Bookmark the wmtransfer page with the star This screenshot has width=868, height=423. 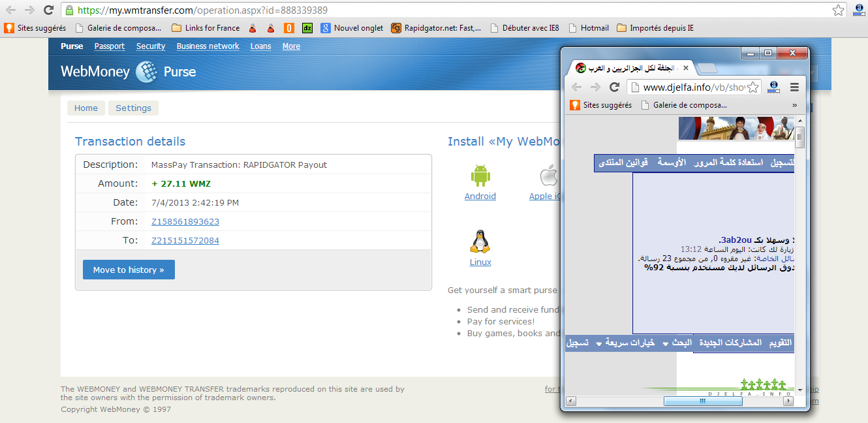tap(839, 10)
